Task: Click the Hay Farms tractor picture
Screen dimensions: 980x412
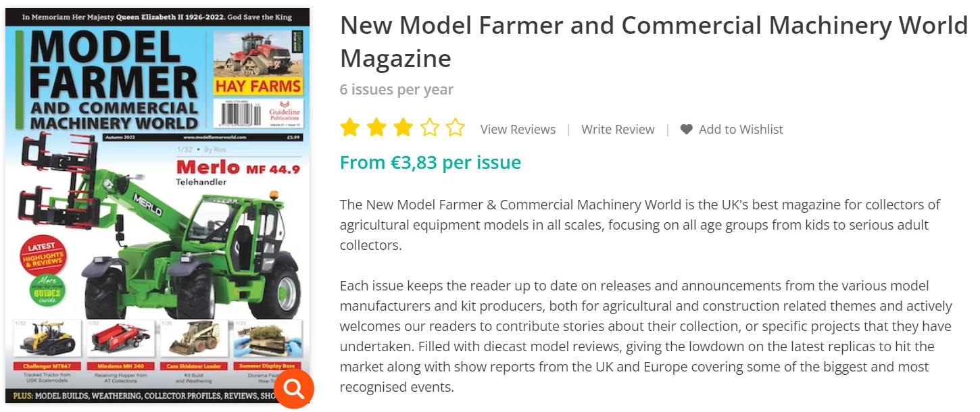Action: [x=258, y=55]
